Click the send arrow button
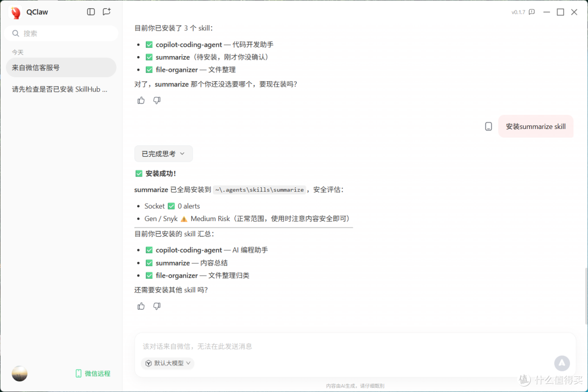Viewport: 588px width, 392px height. (x=562, y=363)
